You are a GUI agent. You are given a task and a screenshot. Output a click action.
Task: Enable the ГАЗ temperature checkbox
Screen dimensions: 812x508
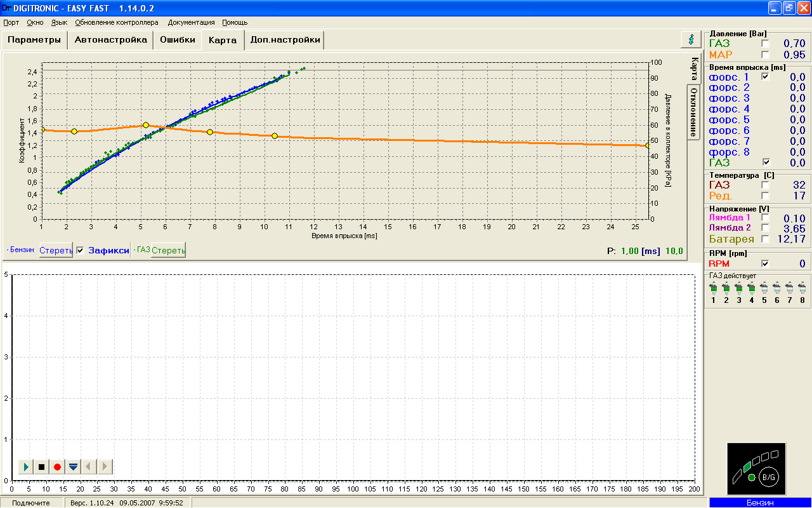[x=765, y=185]
